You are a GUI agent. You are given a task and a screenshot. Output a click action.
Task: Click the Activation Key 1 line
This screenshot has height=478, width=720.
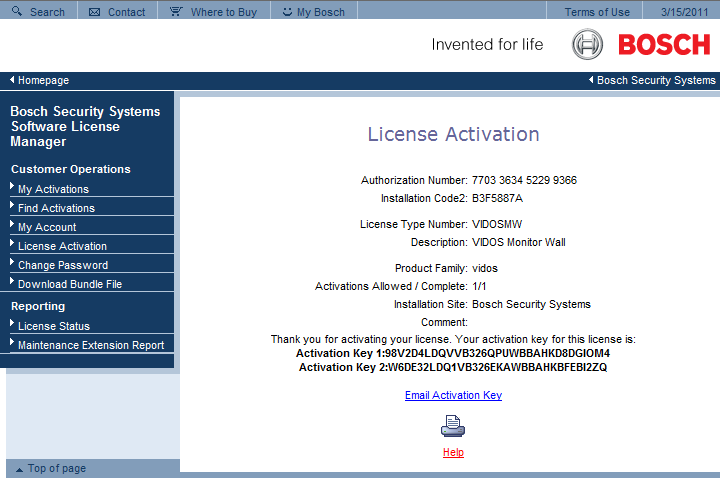pos(453,354)
